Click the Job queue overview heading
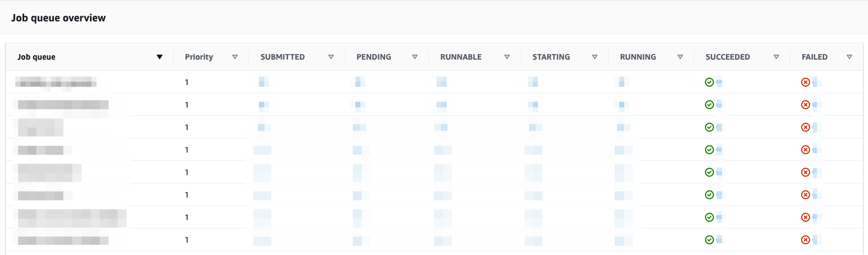Image resolution: width=868 pixels, height=255 pixels. coord(58,18)
